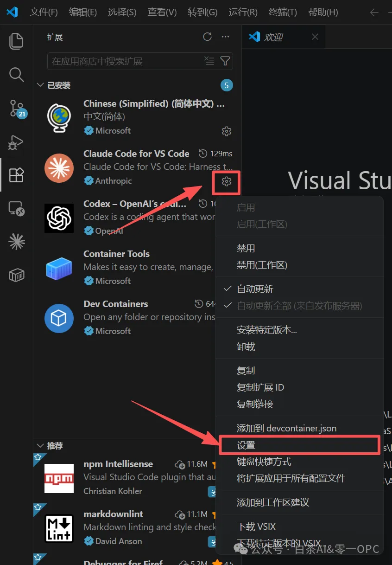Image resolution: width=392 pixels, height=565 pixels.
Task: Open manage gear for Chinese language pack
Action: point(227,131)
